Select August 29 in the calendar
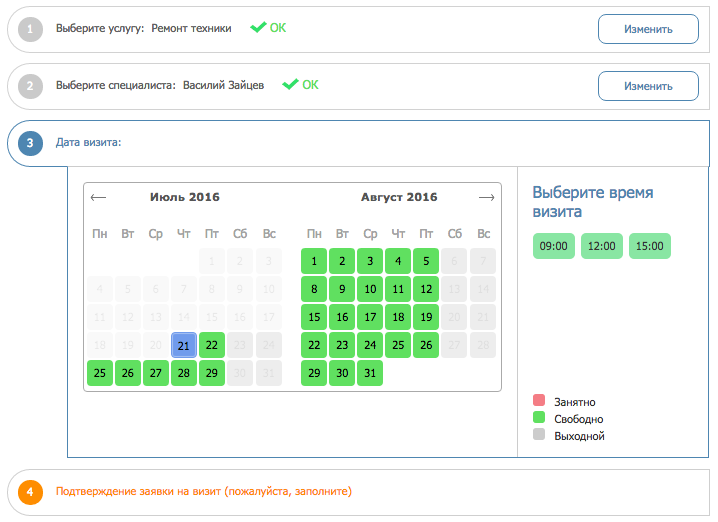The height and width of the screenshot is (522, 718). [314, 373]
